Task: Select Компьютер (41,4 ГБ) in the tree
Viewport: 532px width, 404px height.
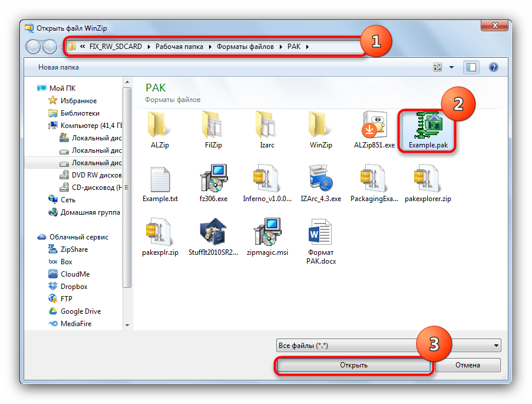Action: point(85,126)
